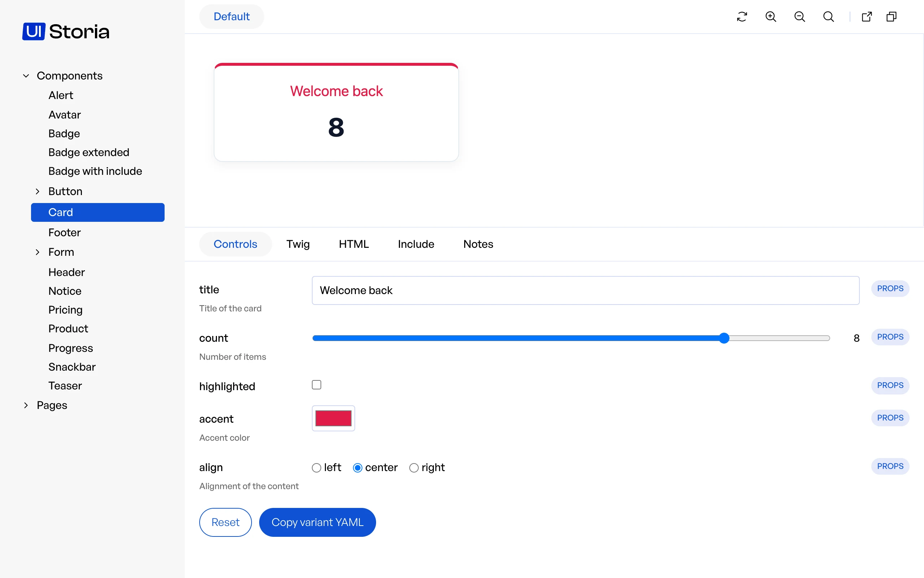Select the left alignment radio
Screen dimensions: 924x578
pyautogui.click(x=316, y=467)
